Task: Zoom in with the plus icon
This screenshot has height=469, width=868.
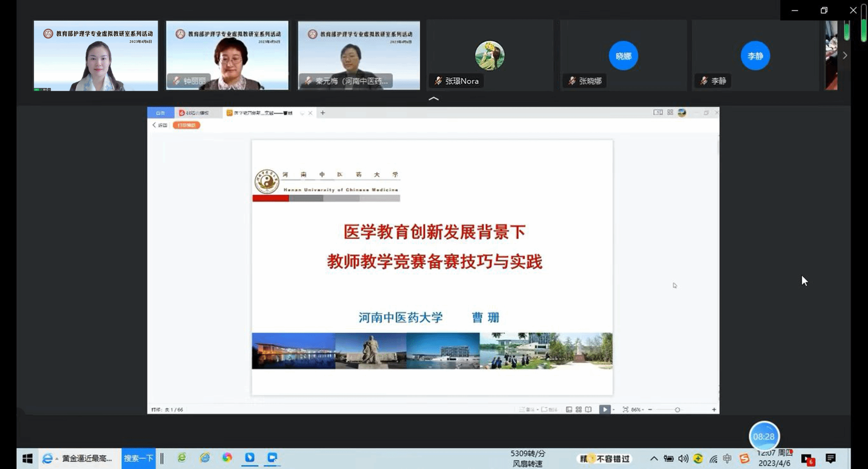Action: click(x=714, y=409)
